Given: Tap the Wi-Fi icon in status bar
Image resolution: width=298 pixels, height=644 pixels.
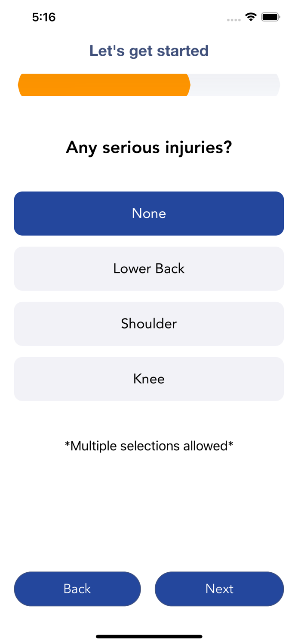Looking at the screenshot, I should pyautogui.click(x=251, y=17).
